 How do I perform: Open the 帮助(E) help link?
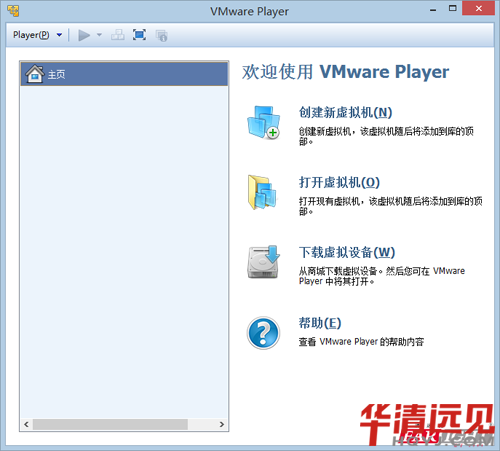point(320,323)
